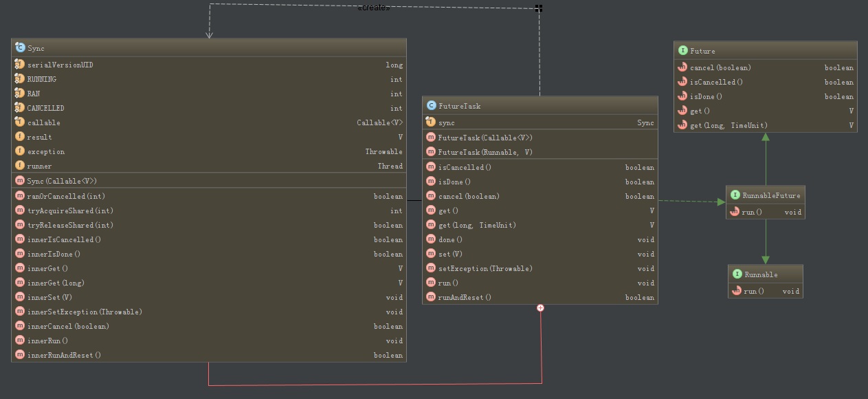
Task: Select the set(V) method in FutureTask
Action: pyautogui.click(x=540, y=254)
